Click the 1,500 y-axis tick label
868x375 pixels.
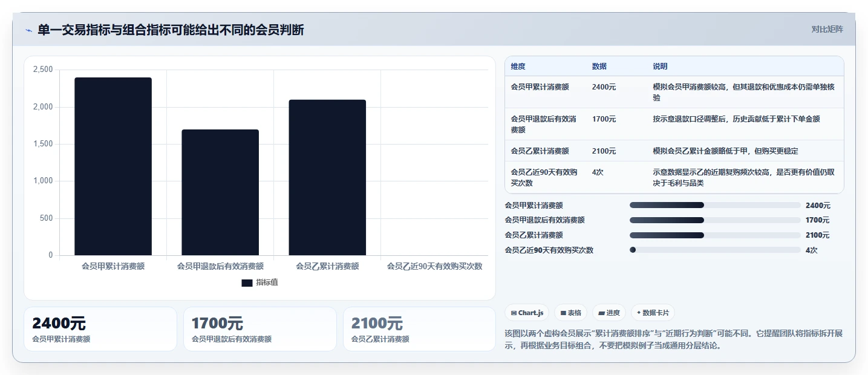click(x=43, y=144)
